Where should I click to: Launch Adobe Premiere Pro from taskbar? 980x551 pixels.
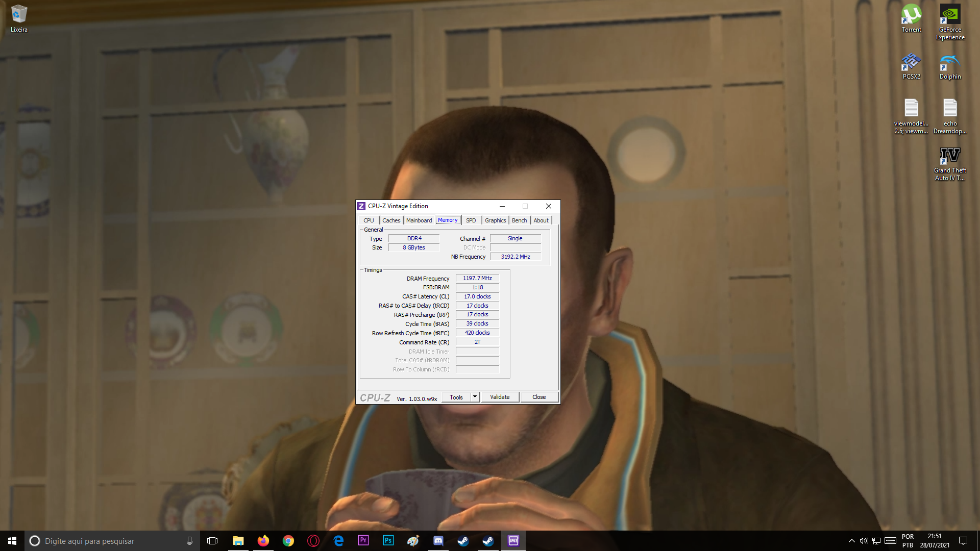(363, 541)
